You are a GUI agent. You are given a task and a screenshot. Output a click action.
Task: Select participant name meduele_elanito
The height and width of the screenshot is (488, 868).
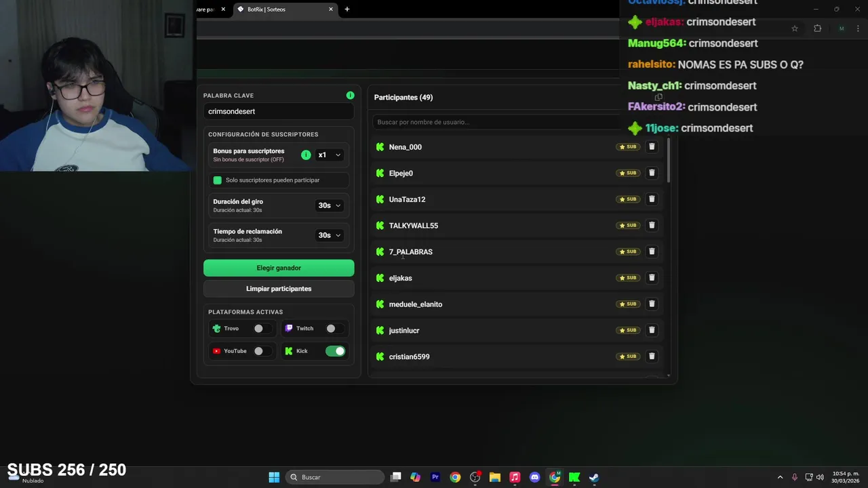(416, 304)
